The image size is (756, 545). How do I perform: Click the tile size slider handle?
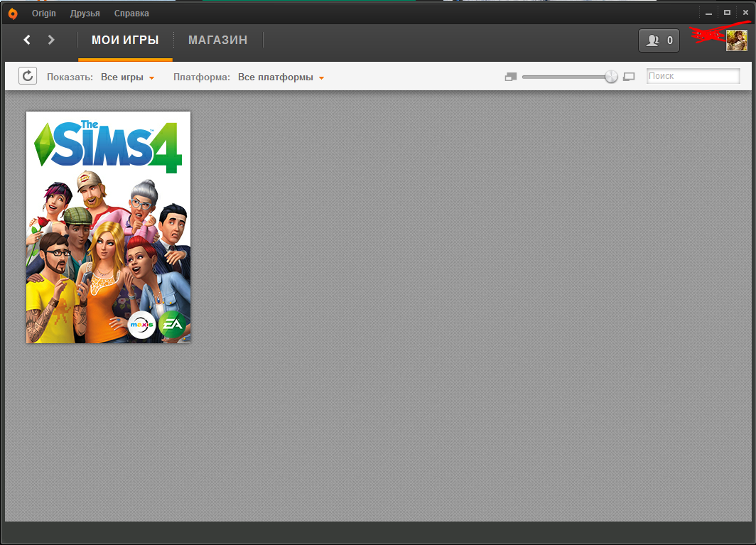click(611, 77)
